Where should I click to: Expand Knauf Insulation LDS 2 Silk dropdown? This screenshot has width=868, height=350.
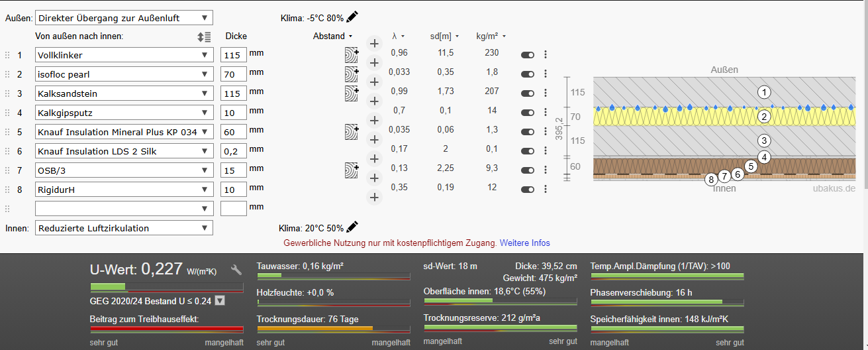tap(123, 151)
